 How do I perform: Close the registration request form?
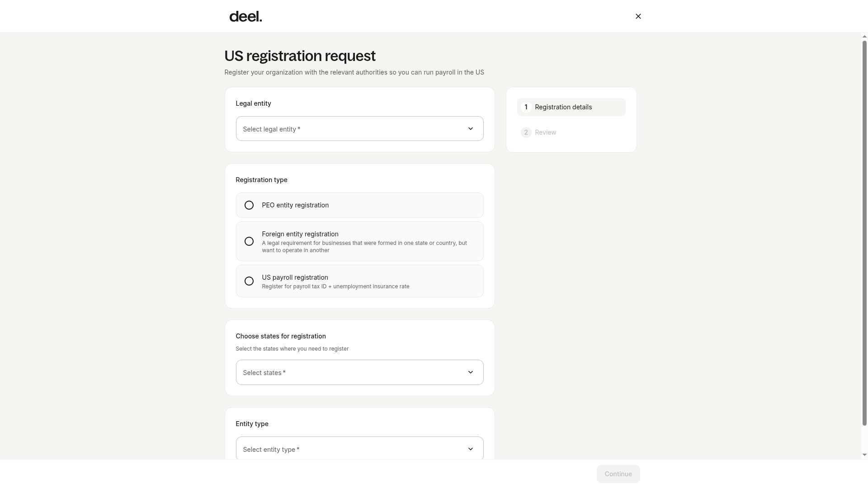[638, 16]
